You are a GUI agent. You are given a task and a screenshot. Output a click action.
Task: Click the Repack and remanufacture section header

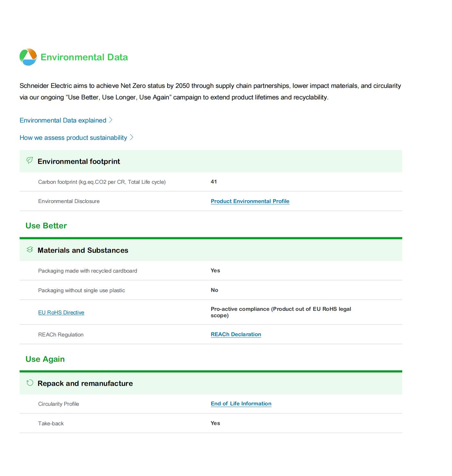click(85, 383)
